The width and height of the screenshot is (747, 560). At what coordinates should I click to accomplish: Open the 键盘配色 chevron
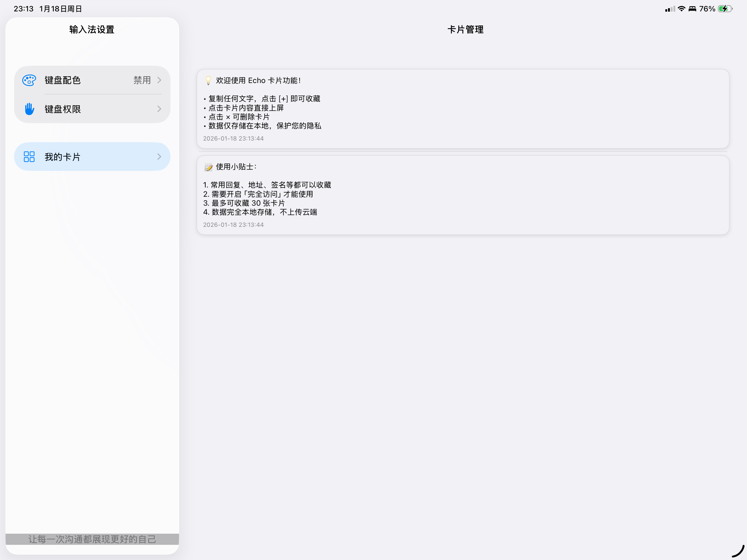pos(159,80)
